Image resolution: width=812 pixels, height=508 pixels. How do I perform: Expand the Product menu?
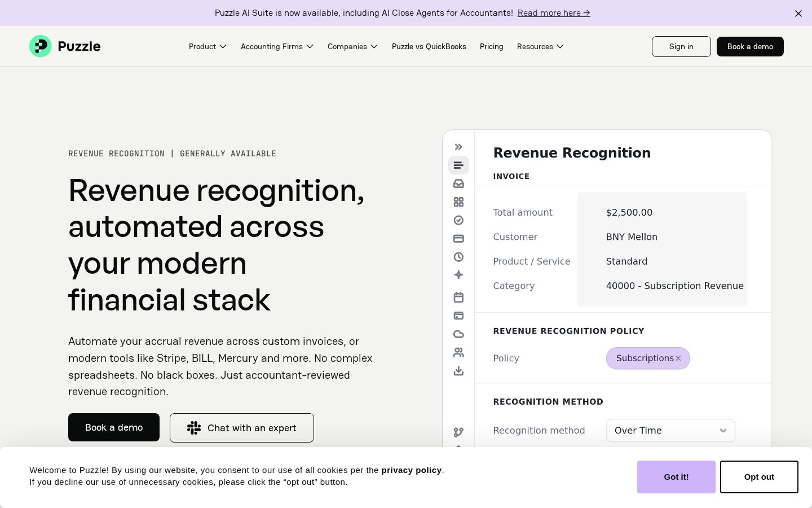pyautogui.click(x=208, y=46)
